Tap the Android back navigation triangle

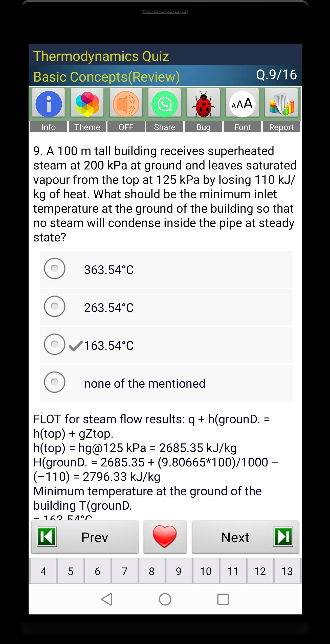[x=107, y=599]
